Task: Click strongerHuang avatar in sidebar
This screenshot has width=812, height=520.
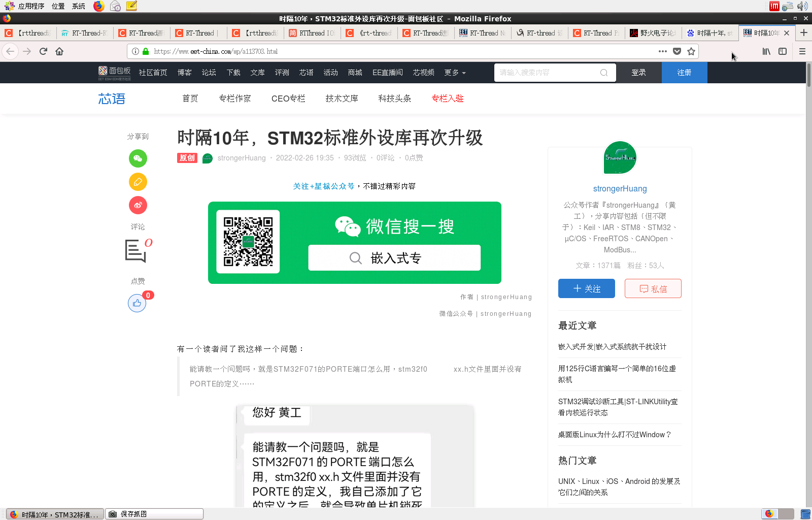Action: (620, 157)
